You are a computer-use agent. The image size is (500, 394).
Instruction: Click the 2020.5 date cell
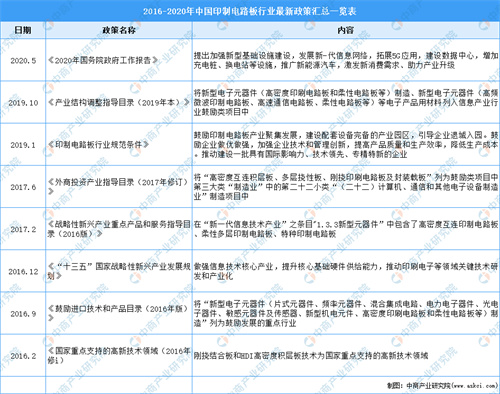[x=23, y=60]
